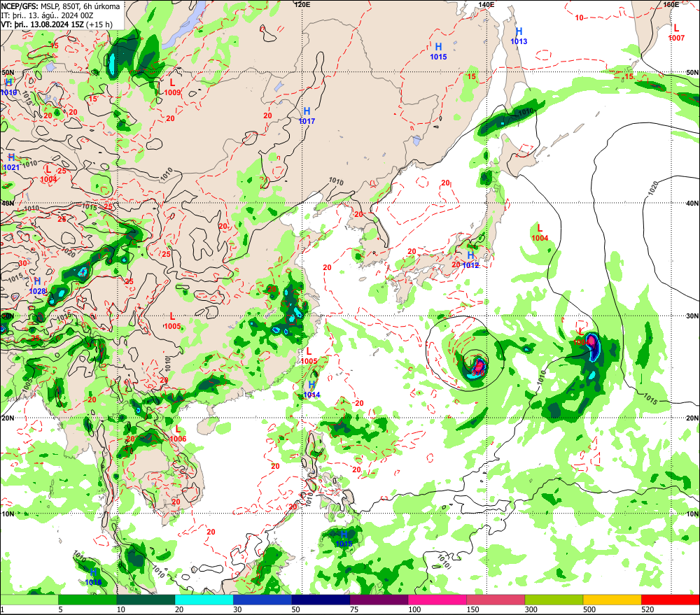
Task: Click the "140E" longitude label
Action: click(486, 4)
